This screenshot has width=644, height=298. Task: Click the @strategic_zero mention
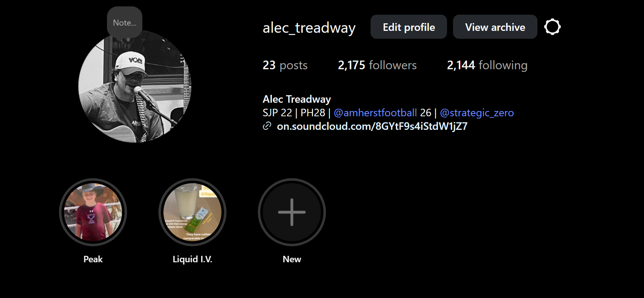pos(477,113)
